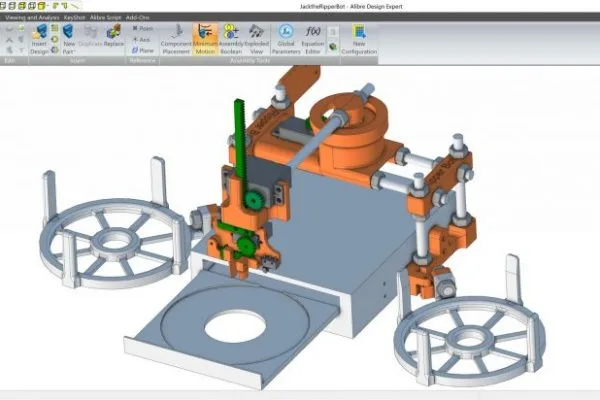The image size is (600, 400).
Task: Open the Viewing and Analysis ribbon tab
Action: tap(32, 17)
